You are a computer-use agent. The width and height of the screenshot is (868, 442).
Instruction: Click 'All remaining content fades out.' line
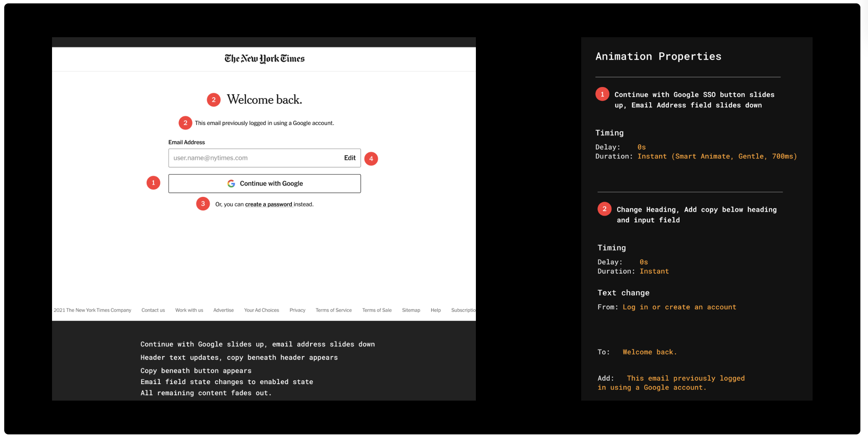tap(206, 393)
